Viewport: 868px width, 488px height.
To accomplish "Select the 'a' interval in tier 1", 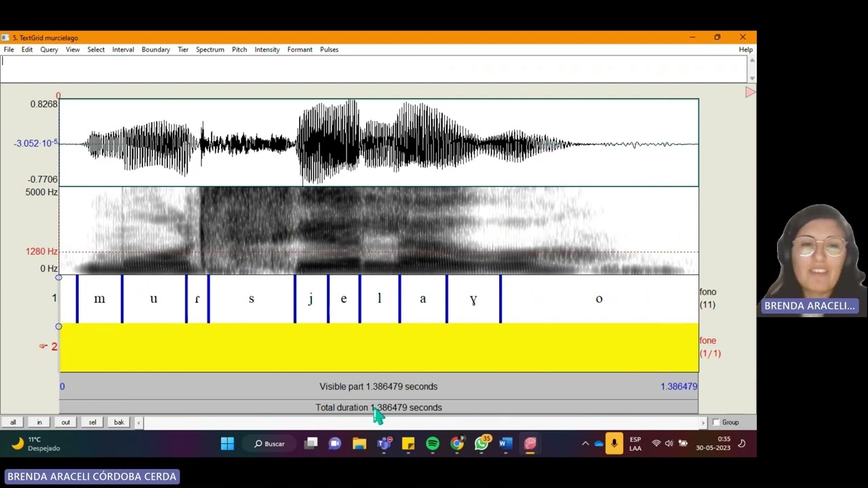I will 423,299.
